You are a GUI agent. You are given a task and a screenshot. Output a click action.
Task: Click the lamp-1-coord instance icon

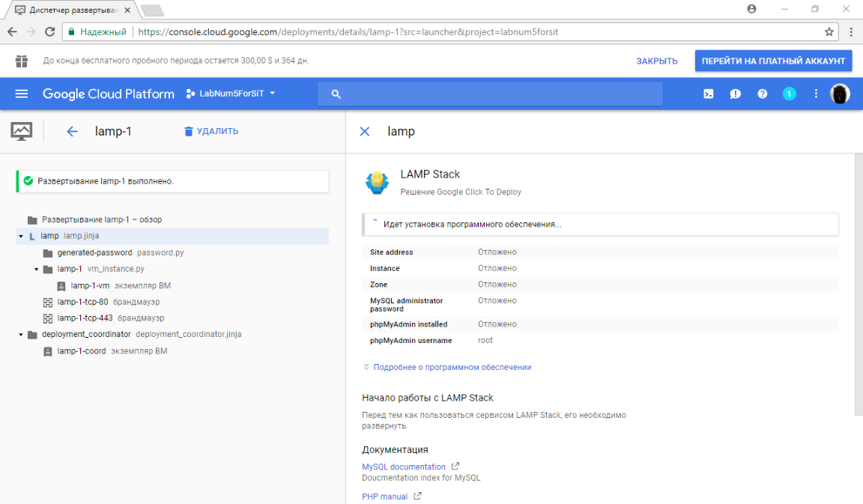pos(48,351)
